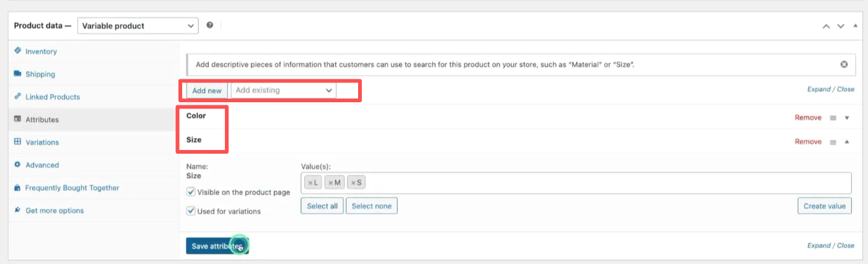868x264 pixels.
Task: Click the Add new attribute button
Action: [207, 90]
